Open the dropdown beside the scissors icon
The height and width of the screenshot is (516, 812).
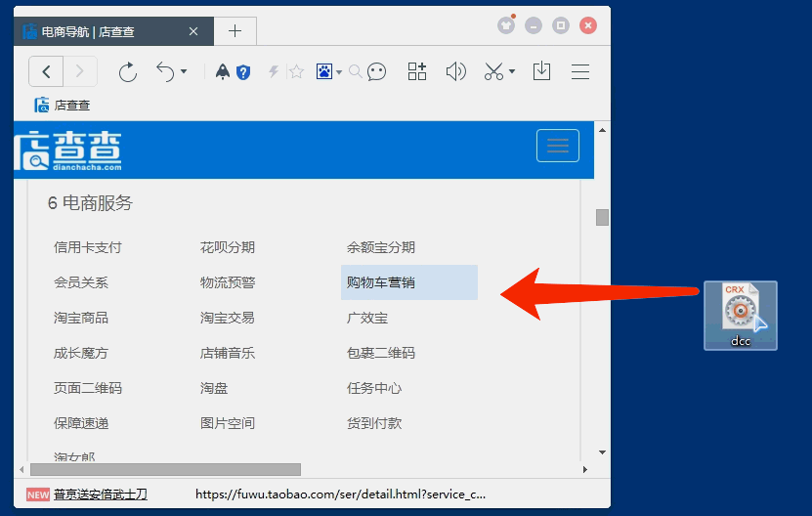tap(512, 71)
